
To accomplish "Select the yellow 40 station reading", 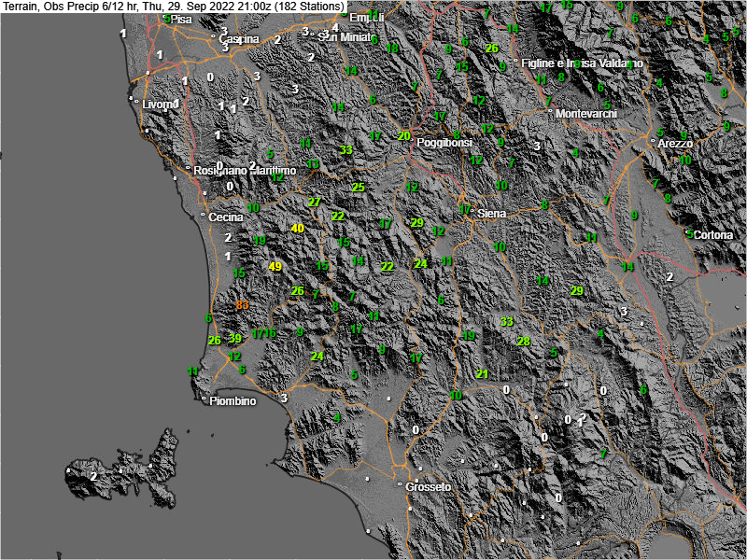I will pos(298,228).
